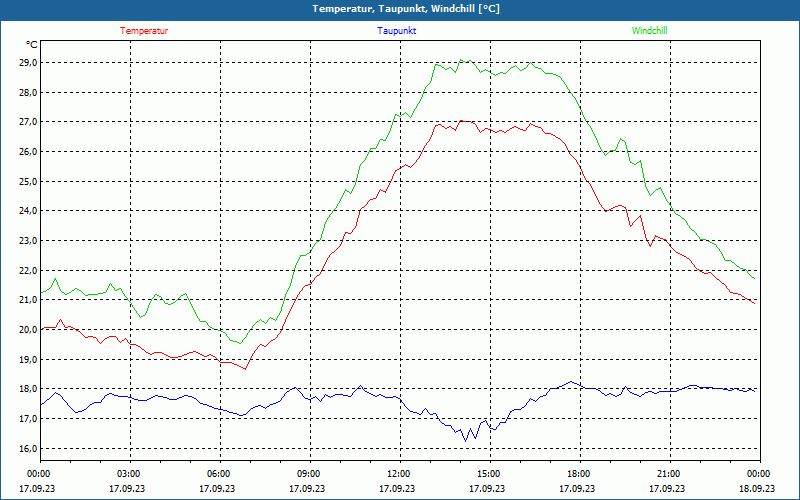Select the 17,0 y-axis value
The width and height of the screenshot is (800, 500).
[29, 418]
